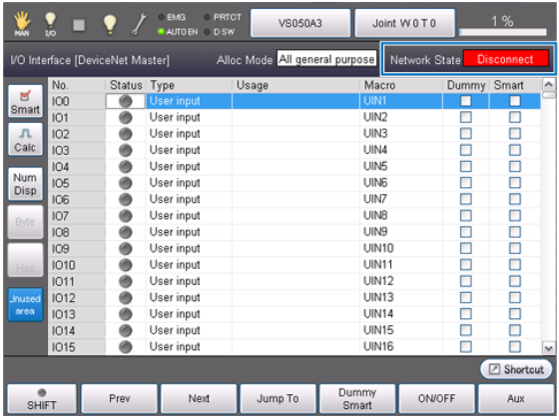Click the gray stop square icon
The width and height of the screenshot is (559, 420).
click(79, 25)
